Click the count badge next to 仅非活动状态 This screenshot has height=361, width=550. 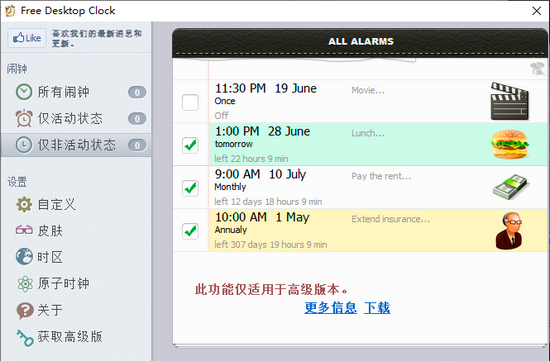coord(137,145)
